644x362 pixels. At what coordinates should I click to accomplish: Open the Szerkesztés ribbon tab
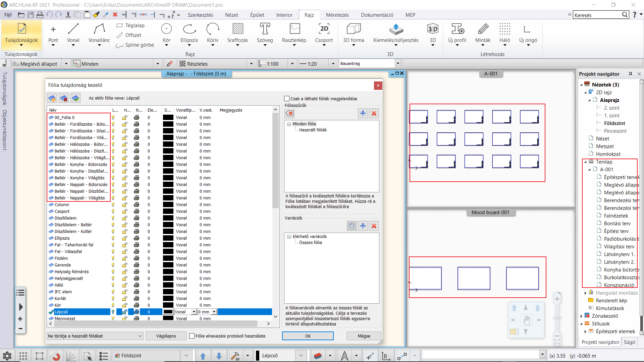click(200, 15)
